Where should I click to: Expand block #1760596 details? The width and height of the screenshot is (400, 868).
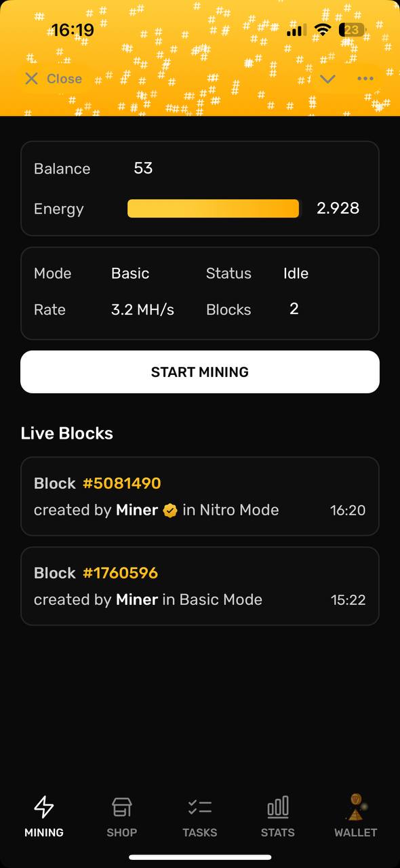tap(200, 586)
